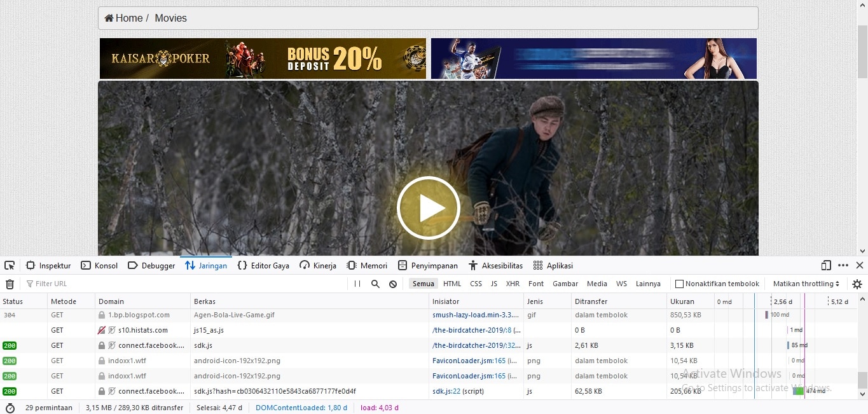Viewport: 868px width, 414px height.
Task: Filter requests by WS
Action: 621,284
